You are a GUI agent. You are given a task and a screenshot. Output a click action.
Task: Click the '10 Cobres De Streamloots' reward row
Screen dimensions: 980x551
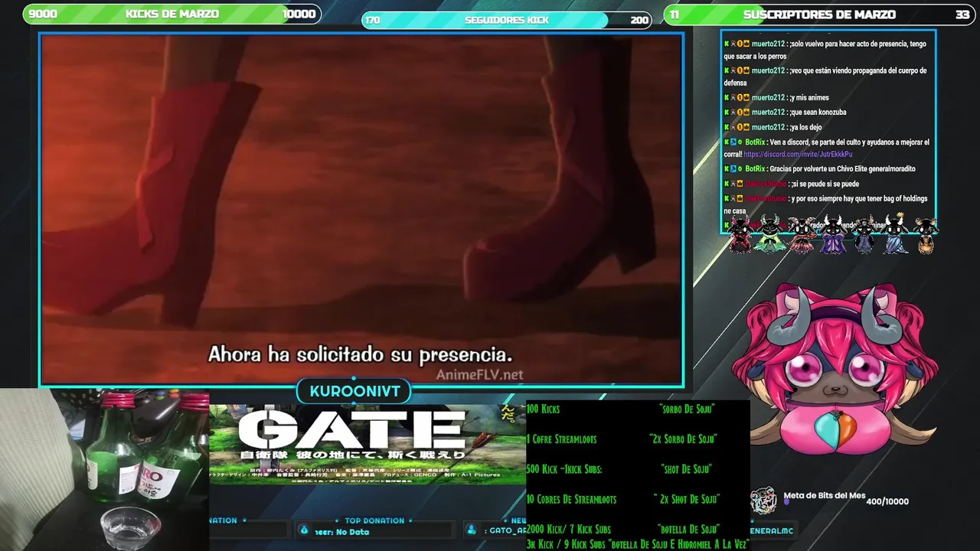tap(622, 499)
